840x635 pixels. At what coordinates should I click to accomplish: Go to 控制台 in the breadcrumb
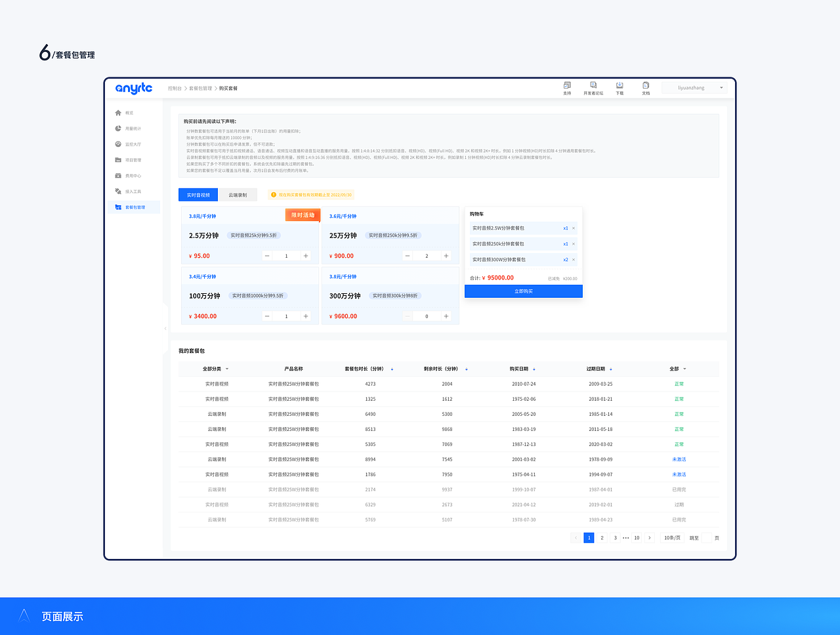[x=175, y=88]
